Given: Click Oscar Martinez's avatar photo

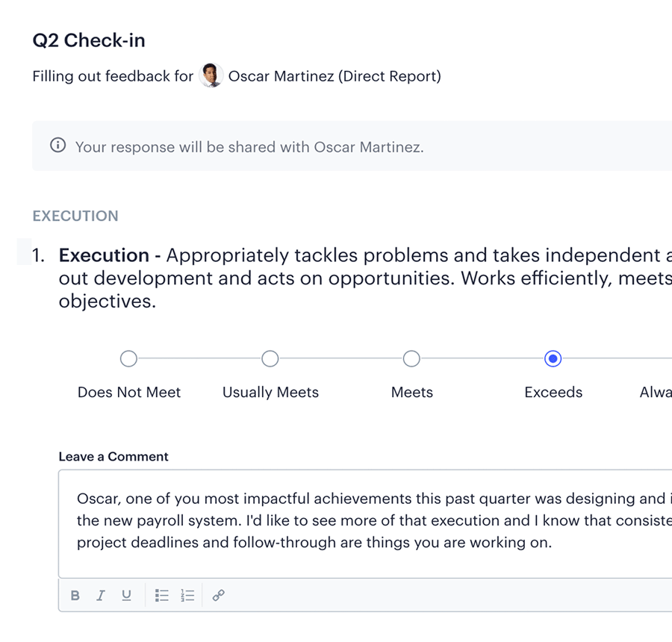Looking at the screenshot, I should pos(212,75).
